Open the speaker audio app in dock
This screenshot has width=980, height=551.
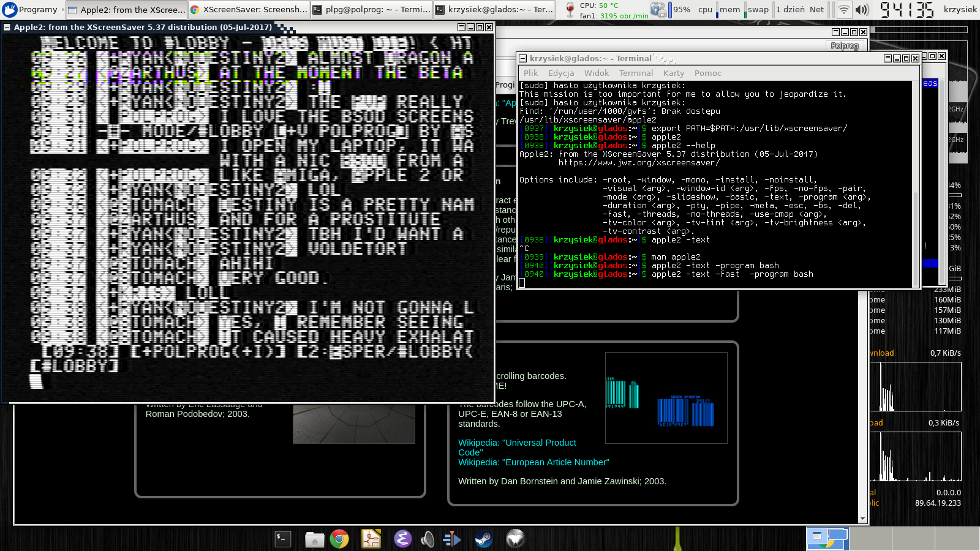[x=428, y=539]
